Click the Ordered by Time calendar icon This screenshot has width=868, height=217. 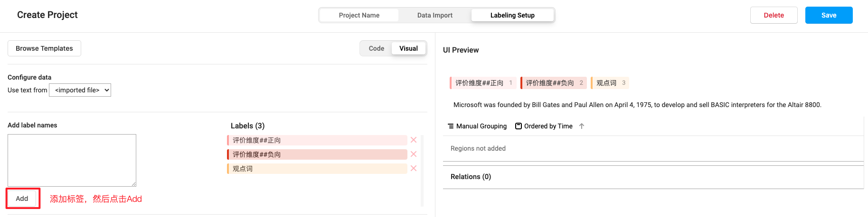519,126
